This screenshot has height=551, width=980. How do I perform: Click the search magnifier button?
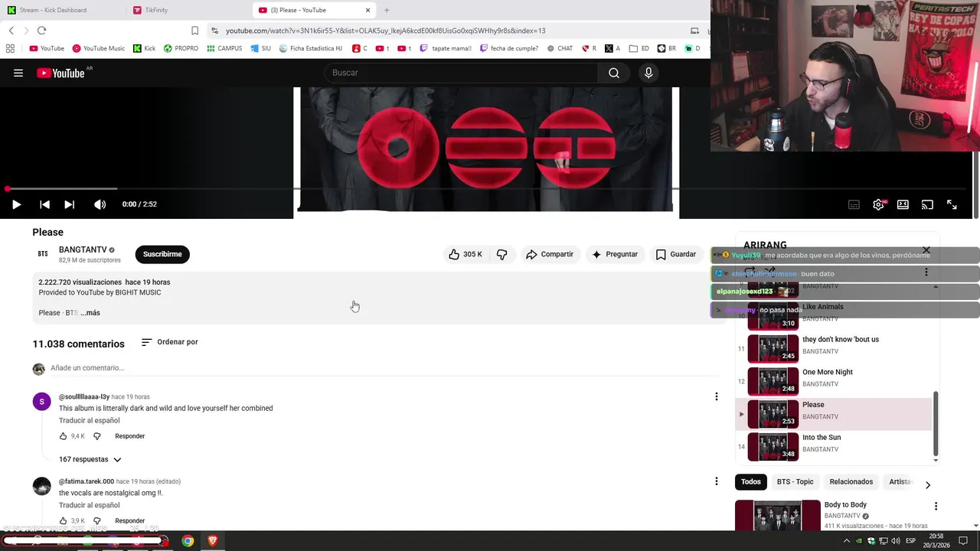614,73
